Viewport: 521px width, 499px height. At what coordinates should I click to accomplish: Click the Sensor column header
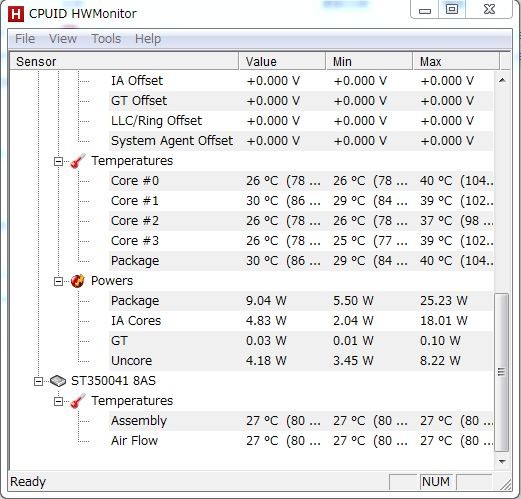124,61
